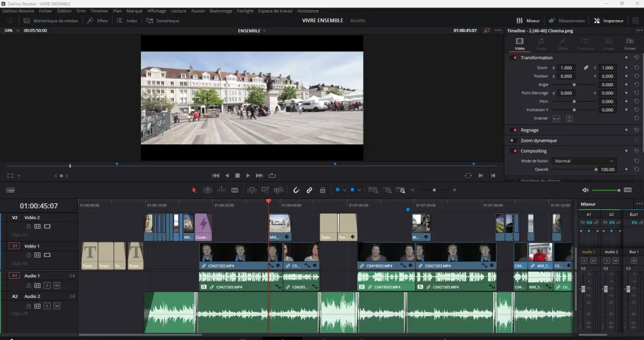The image size is (644, 340).
Task: Open the Étalonnage menu
Action: 221,11
